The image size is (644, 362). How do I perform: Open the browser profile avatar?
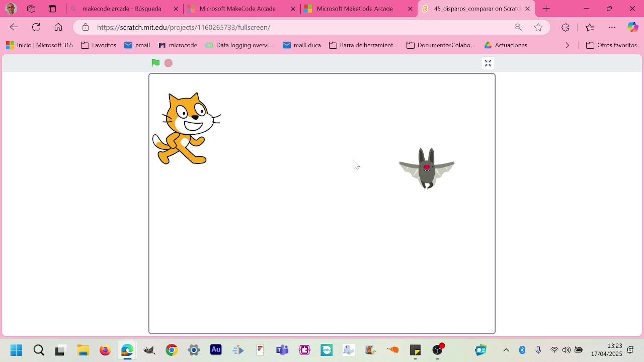pos(11,9)
